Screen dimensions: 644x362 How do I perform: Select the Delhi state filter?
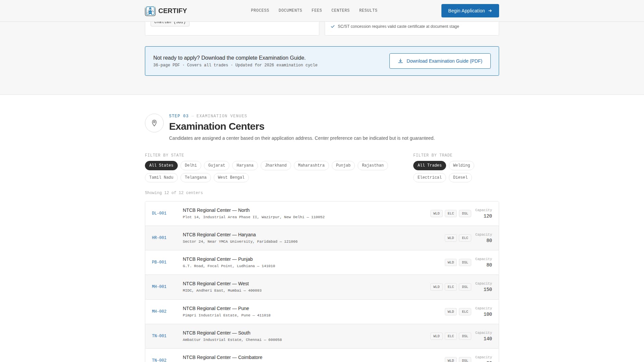[191, 166]
